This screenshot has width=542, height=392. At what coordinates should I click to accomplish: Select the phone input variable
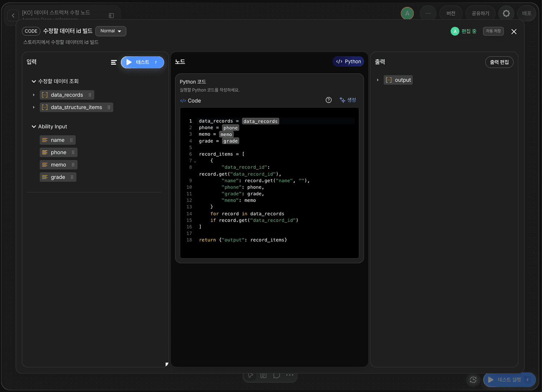click(x=58, y=152)
